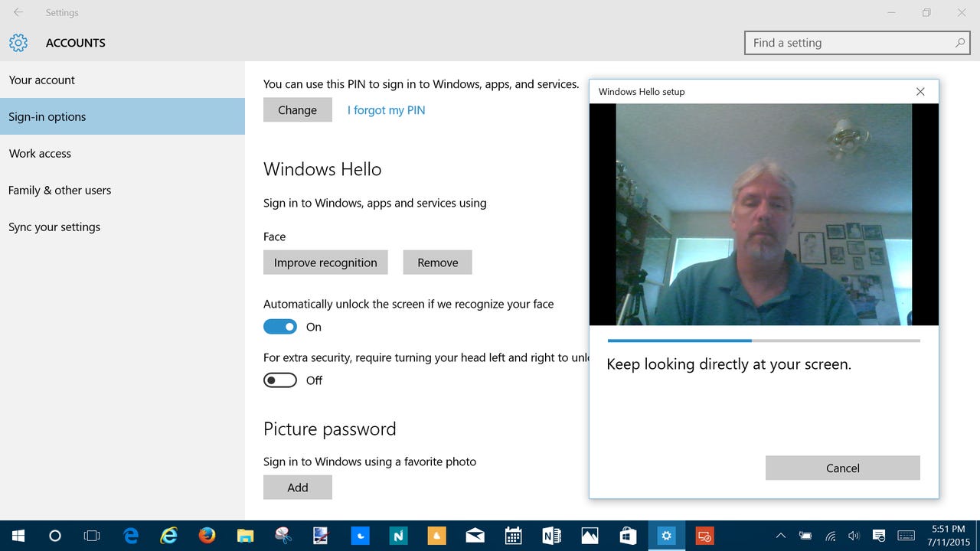Open the Photos app from the taskbar
Screen dimensions: 980x551
click(589, 536)
